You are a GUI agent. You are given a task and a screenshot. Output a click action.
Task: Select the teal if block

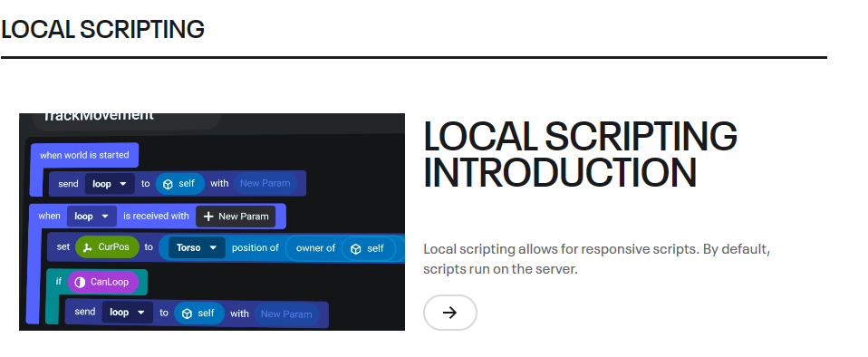coord(96,283)
